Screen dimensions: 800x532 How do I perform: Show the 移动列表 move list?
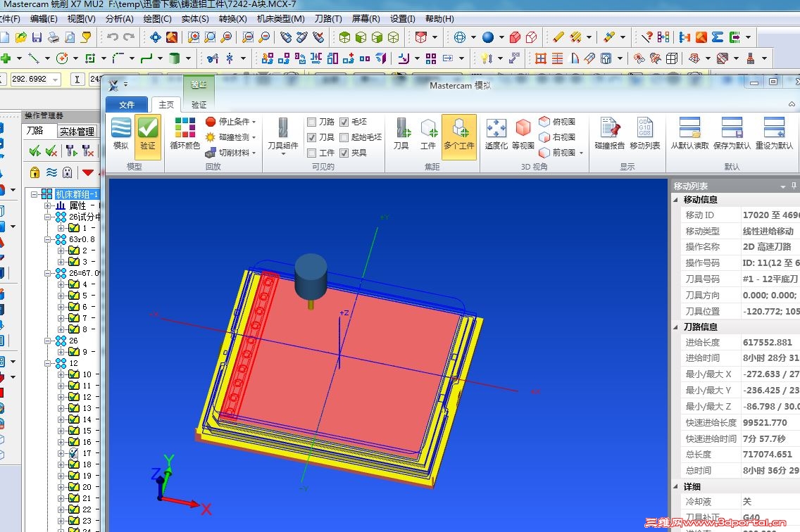pyautogui.click(x=645, y=134)
